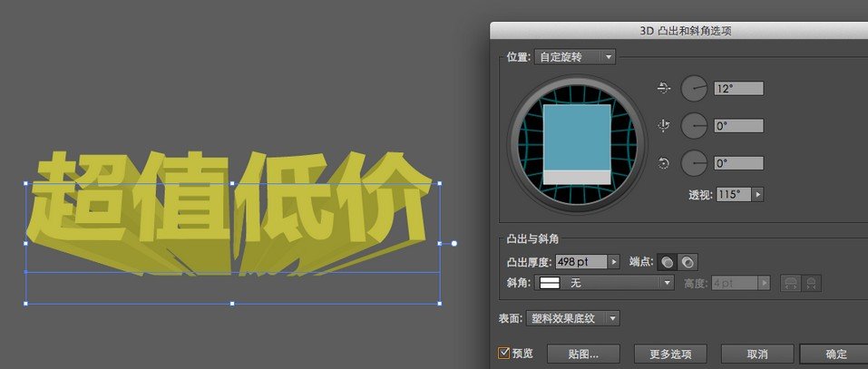Open the 表面 surface shading dropdown
Image resolution: width=868 pixels, height=369 pixels.
[x=573, y=318]
